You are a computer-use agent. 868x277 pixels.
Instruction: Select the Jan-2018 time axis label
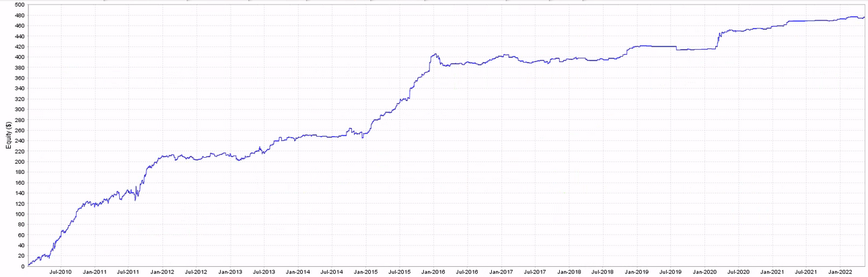570,272
